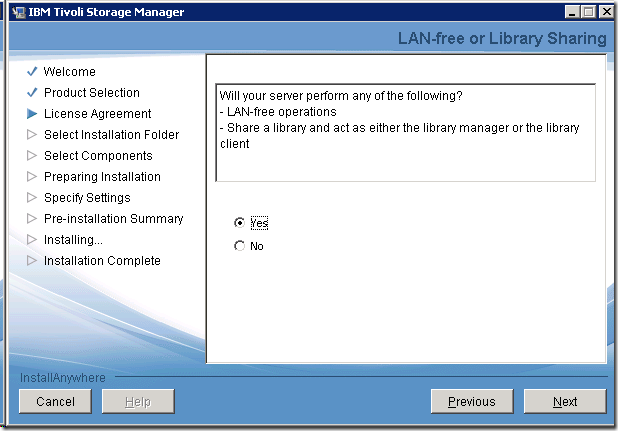
Task: Click arrow icon beside Installation Complete
Action: 32,261
